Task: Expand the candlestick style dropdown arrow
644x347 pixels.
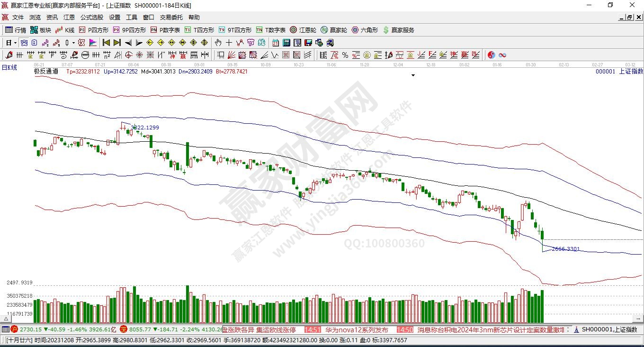Action: point(73,43)
